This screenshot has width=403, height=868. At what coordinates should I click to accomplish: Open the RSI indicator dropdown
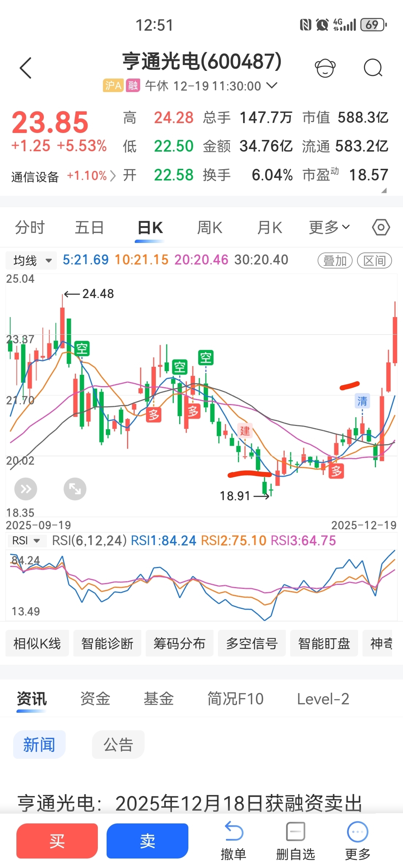point(27,541)
